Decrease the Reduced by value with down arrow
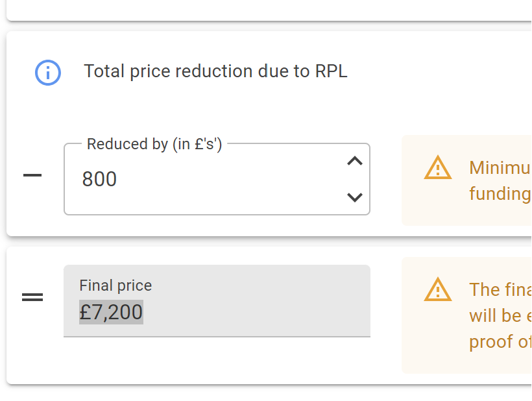Viewport: 532px width, 401px height. [x=355, y=197]
